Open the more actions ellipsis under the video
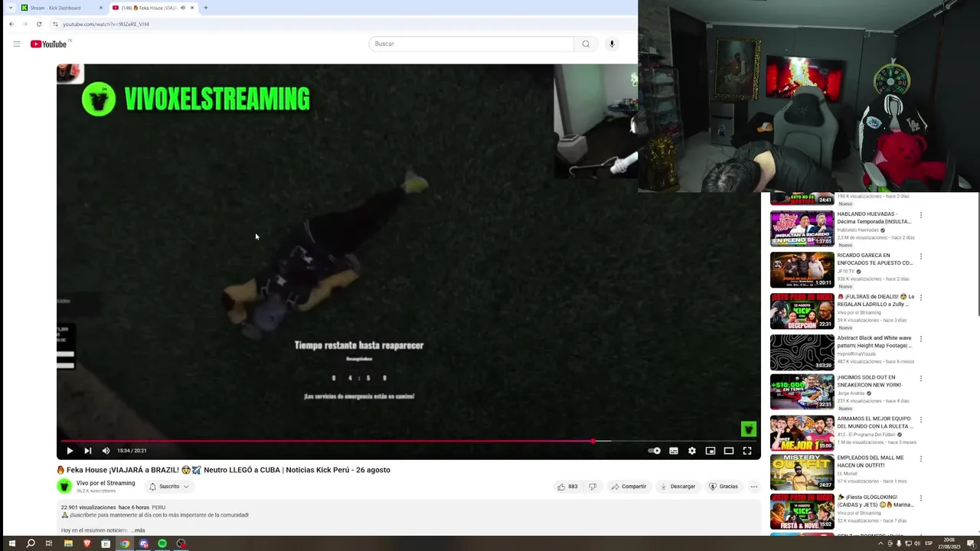Image resolution: width=980 pixels, height=551 pixels. coord(754,487)
